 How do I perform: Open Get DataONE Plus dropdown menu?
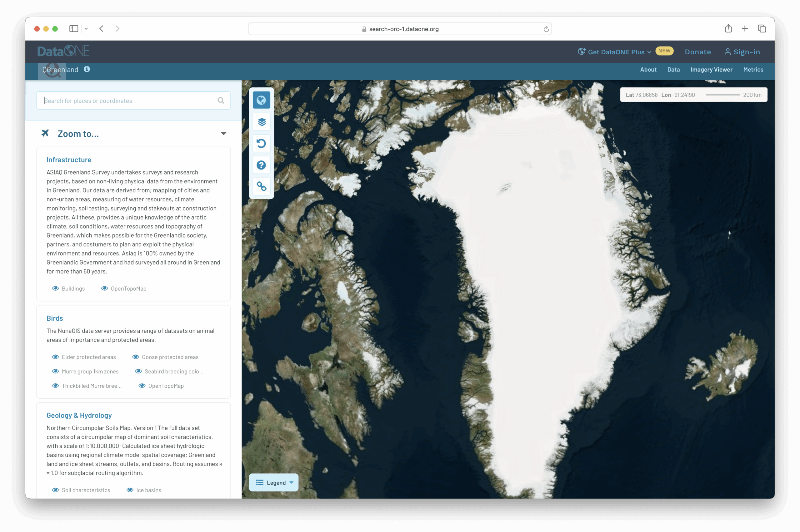pyautogui.click(x=615, y=52)
